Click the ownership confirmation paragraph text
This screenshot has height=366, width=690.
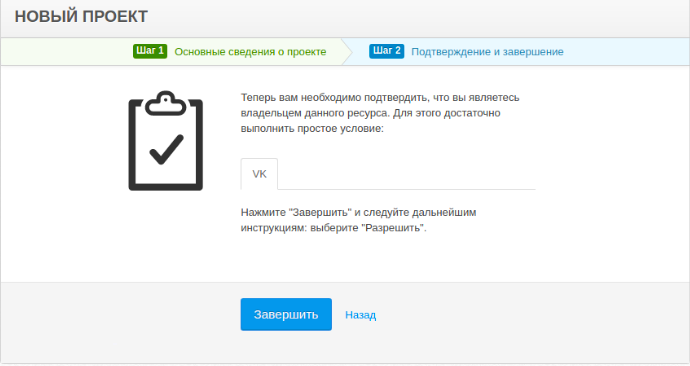(x=380, y=113)
